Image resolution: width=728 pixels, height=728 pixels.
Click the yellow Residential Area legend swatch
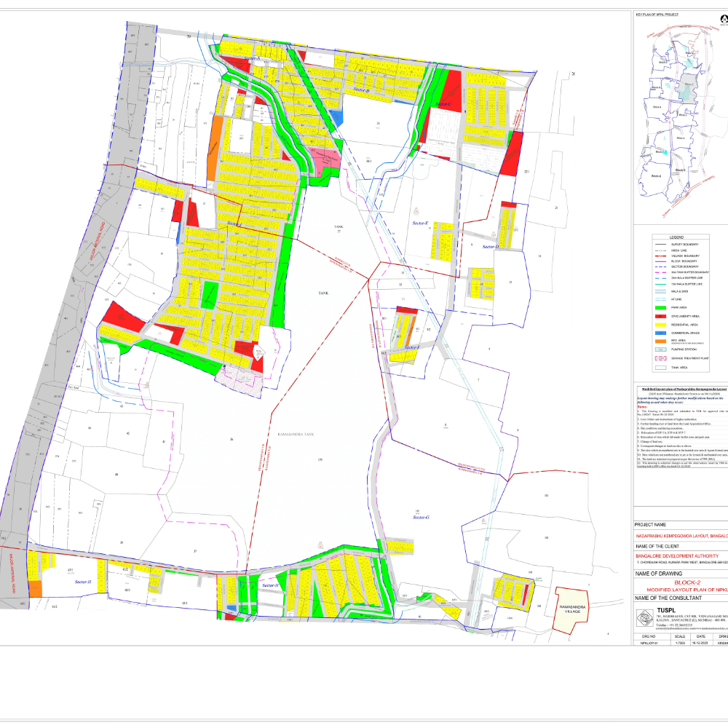point(661,325)
